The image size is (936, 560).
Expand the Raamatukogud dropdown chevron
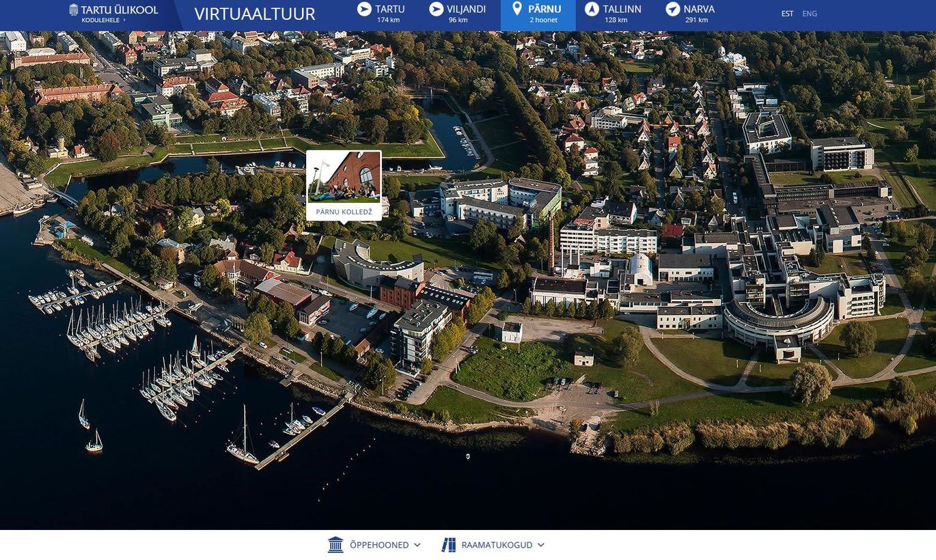coord(541,545)
